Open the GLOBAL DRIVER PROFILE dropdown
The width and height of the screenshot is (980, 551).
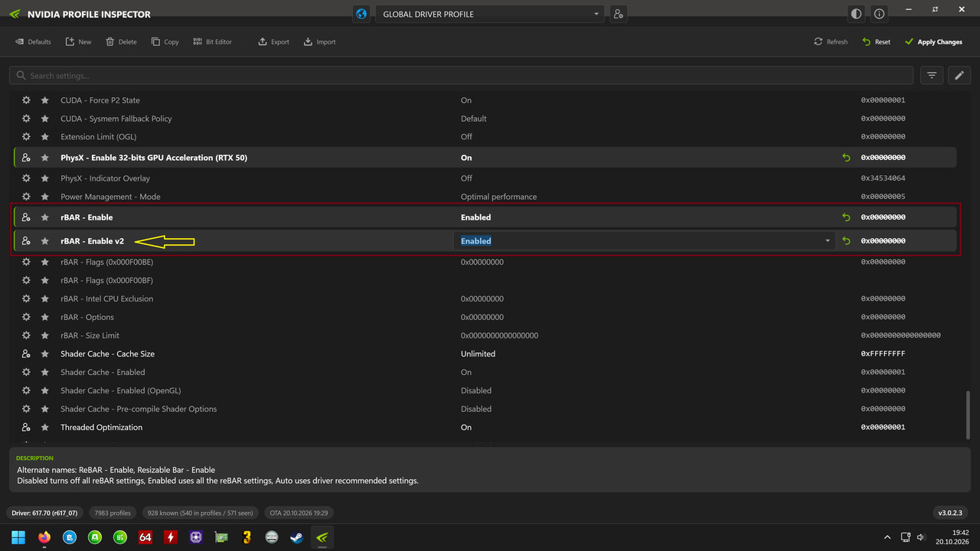(489, 14)
